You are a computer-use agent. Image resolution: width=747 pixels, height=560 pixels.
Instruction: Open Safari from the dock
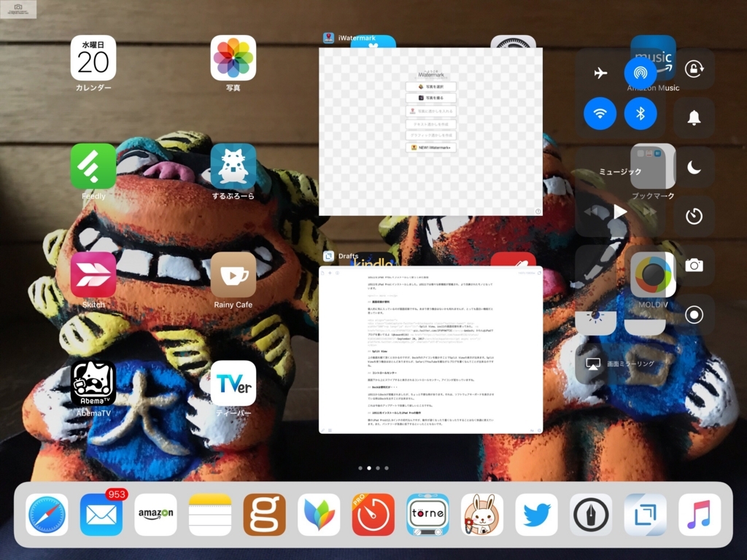(x=47, y=515)
